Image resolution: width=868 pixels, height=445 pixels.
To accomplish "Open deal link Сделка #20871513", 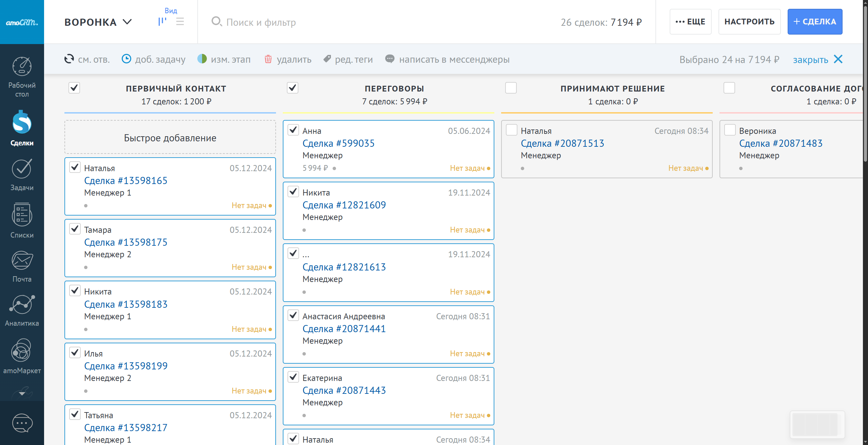I will [x=563, y=143].
